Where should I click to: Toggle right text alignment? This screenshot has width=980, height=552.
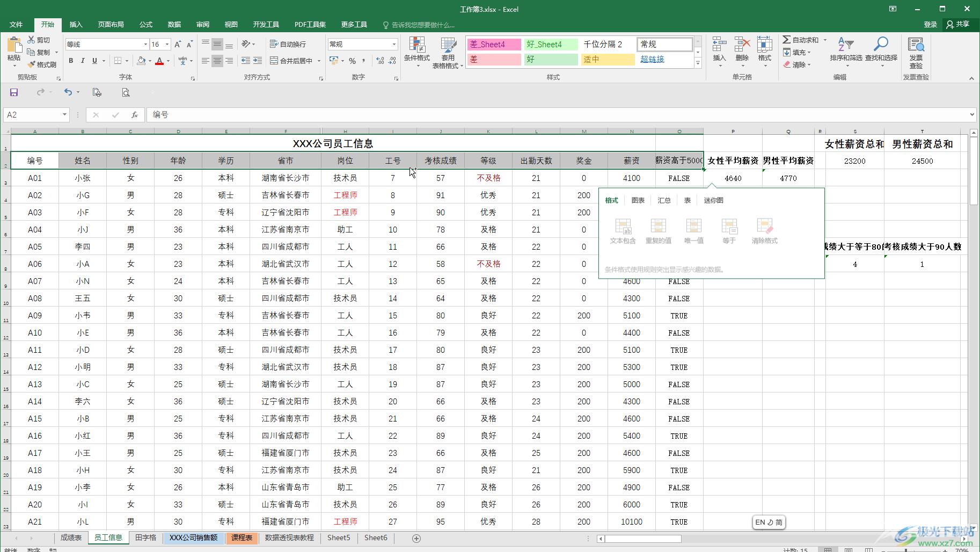(x=229, y=61)
